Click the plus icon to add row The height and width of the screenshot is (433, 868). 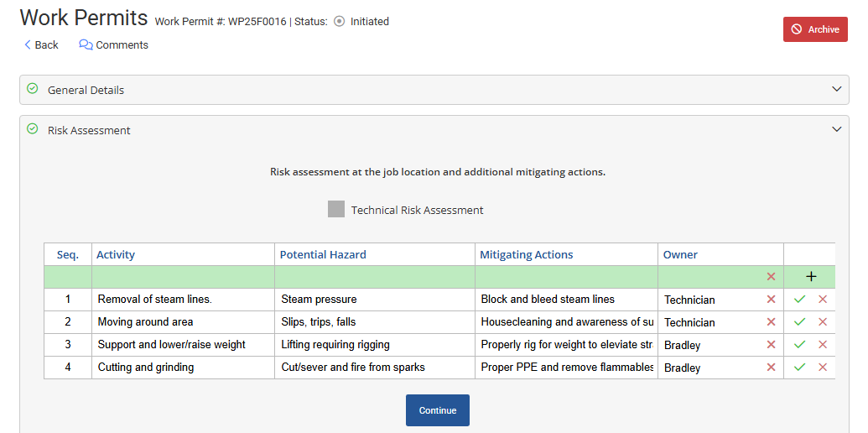(x=810, y=277)
